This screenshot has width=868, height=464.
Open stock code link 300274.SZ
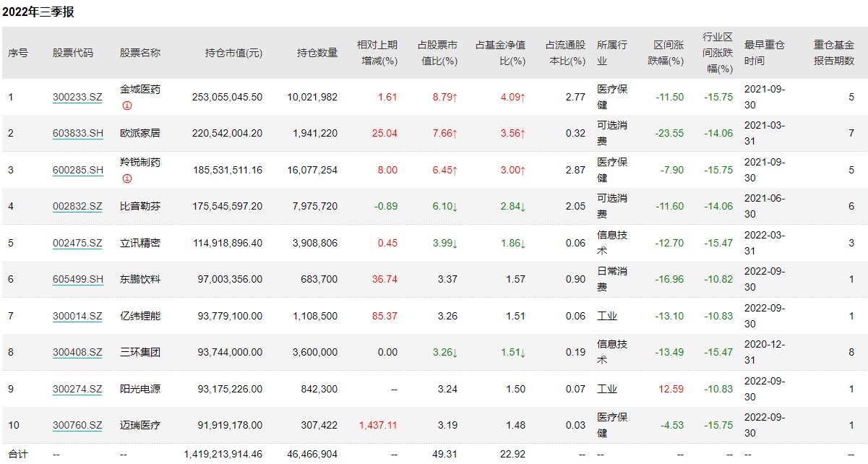pos(77,389)
